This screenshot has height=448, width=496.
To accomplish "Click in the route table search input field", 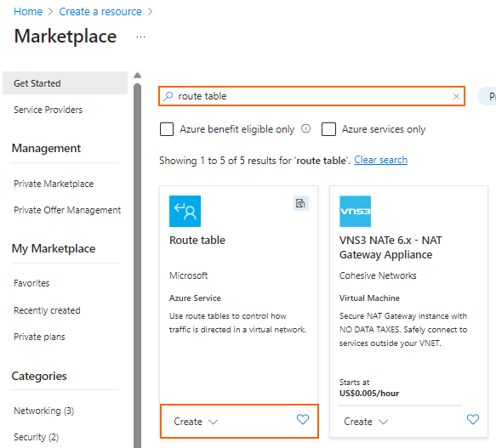I will click(311, 96).
